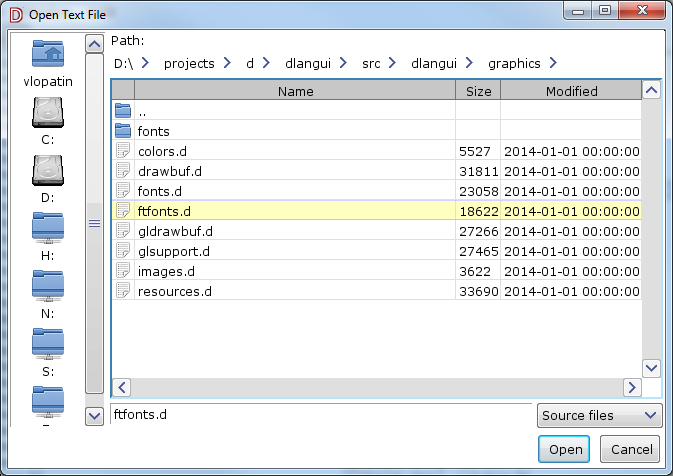Sort files by the Name column header
673x476 pixels.
pos(295,91)
